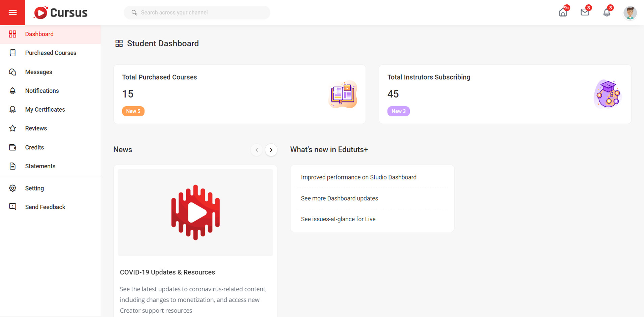Viewport: 644px width, 317px height.
Task: Open the Setting gear icon
Action: tap(12, 188)
